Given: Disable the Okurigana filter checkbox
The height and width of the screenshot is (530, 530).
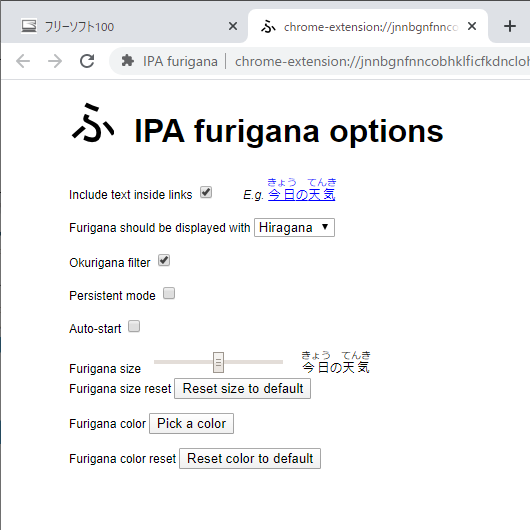Looking at the screenshot, I should (164, 261).
